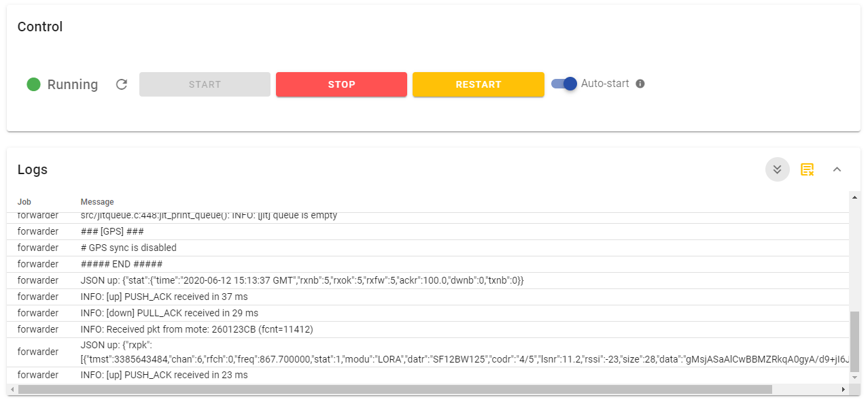868x402 pixels.
Task: Click the vertical log scrollbar thumb
Action: click(x=855, y=341)
